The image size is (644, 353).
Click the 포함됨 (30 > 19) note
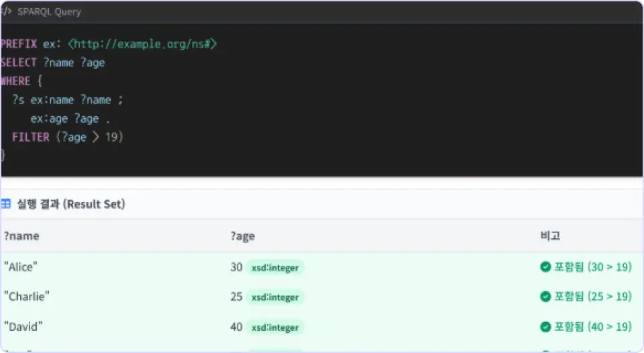point(592,266)
